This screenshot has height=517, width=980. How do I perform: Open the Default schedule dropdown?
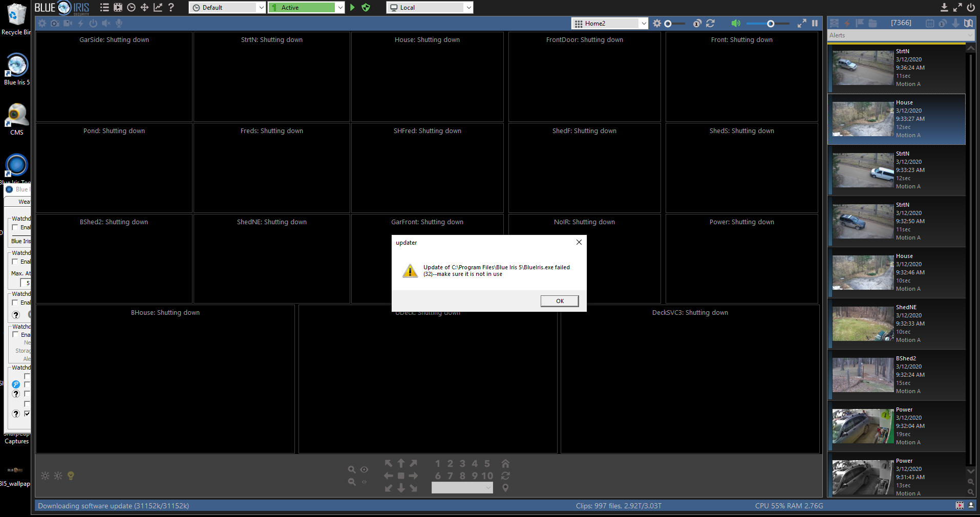point(227,7)
